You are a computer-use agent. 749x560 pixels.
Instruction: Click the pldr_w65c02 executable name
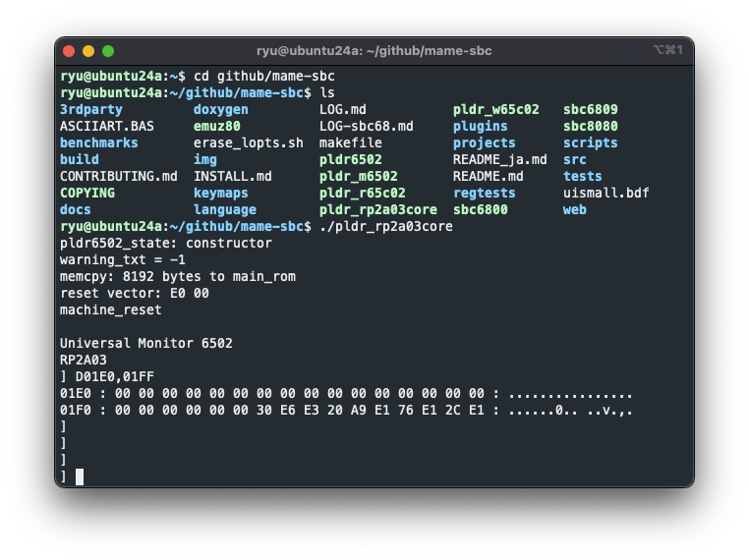[x=495, y=110]
